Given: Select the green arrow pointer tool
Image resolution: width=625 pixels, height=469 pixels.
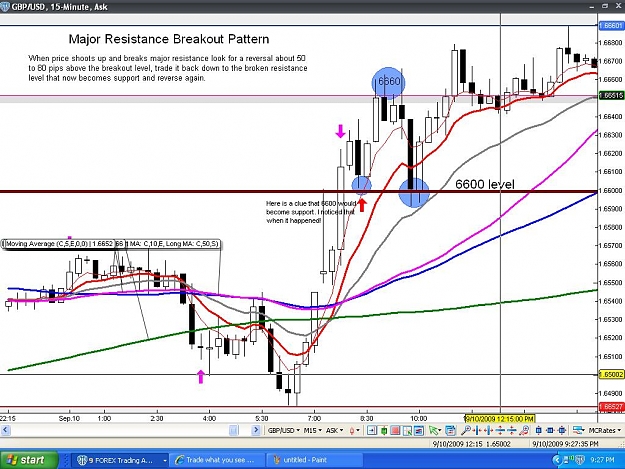Looking at the screenshot, I should (x=433, y=430).
